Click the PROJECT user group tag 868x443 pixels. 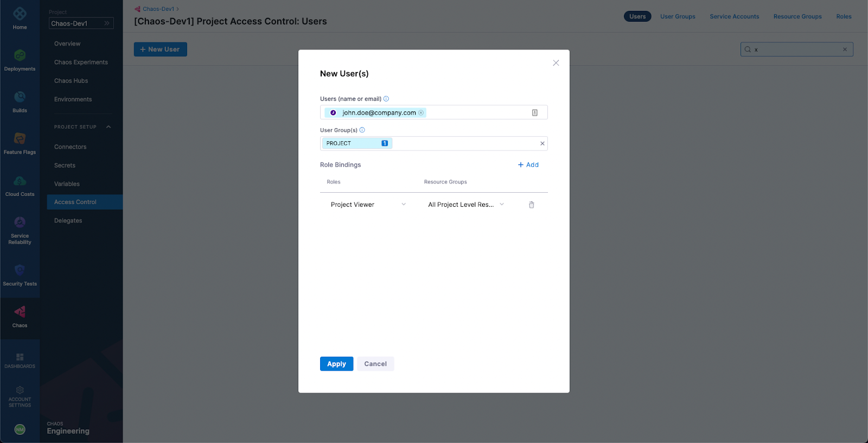pyautogui.click(x=356, y=143)
